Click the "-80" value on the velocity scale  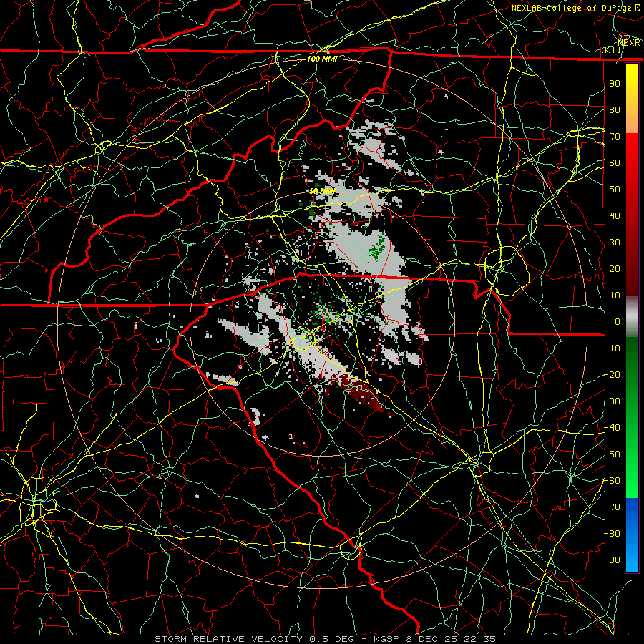[x=612, y=534]
